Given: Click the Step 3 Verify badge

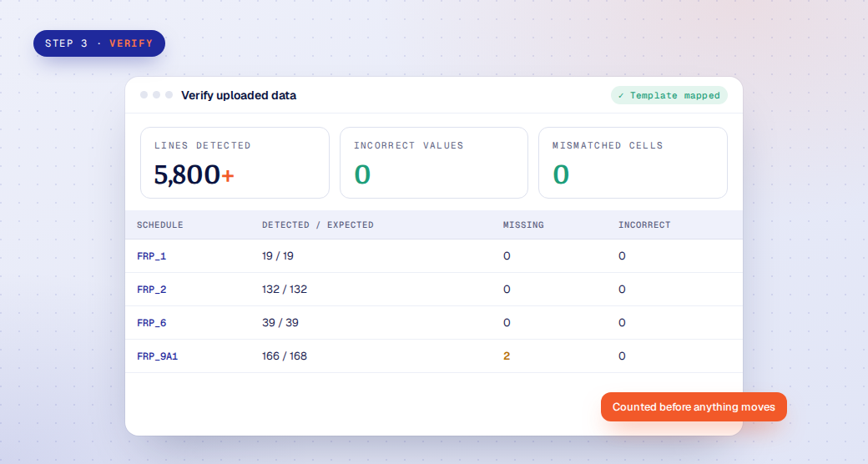Looking at the screenshot, I should (99, 43).
